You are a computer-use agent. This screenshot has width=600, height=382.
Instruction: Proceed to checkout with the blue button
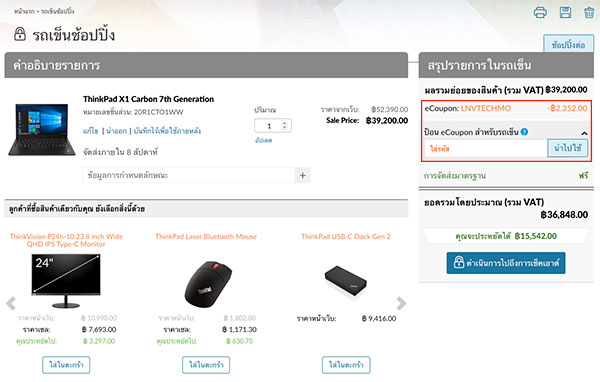pos(505,263)
